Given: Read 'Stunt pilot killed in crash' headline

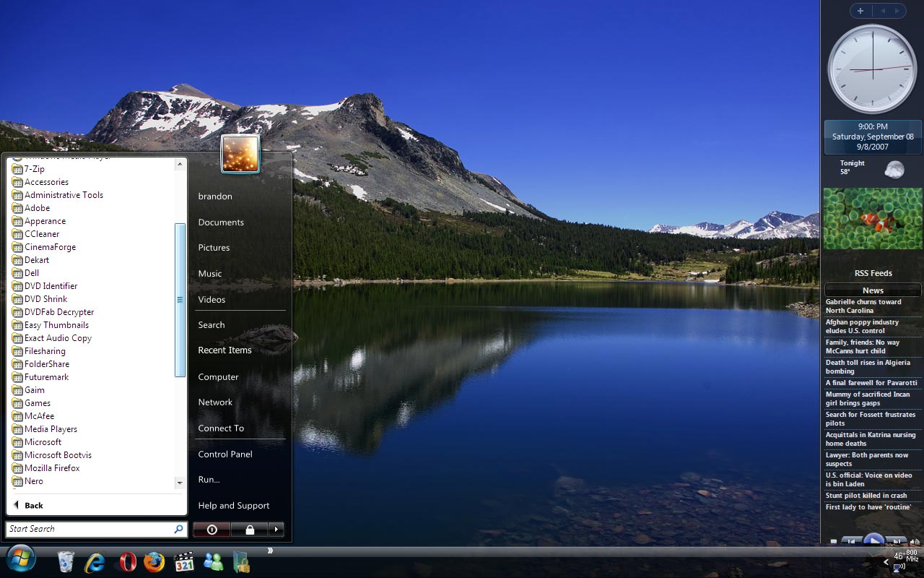Looking at the screenshot, I should tap(866, 496).
